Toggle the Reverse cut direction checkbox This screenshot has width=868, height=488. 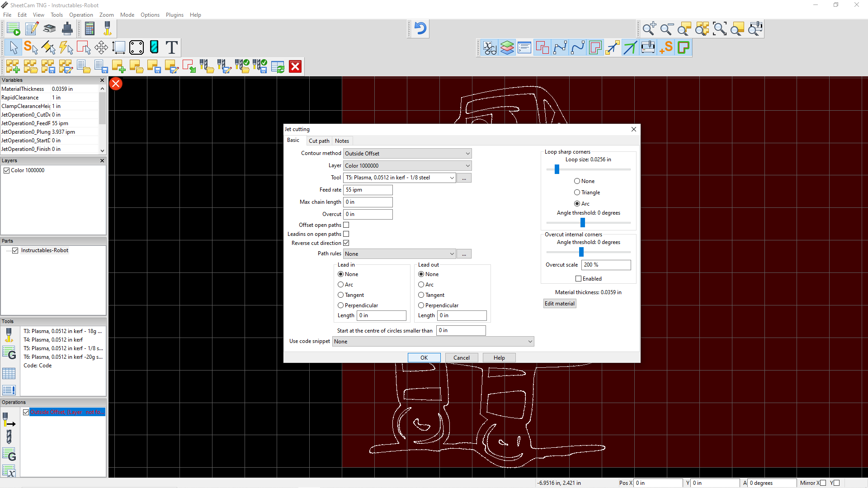coord(346,243)
